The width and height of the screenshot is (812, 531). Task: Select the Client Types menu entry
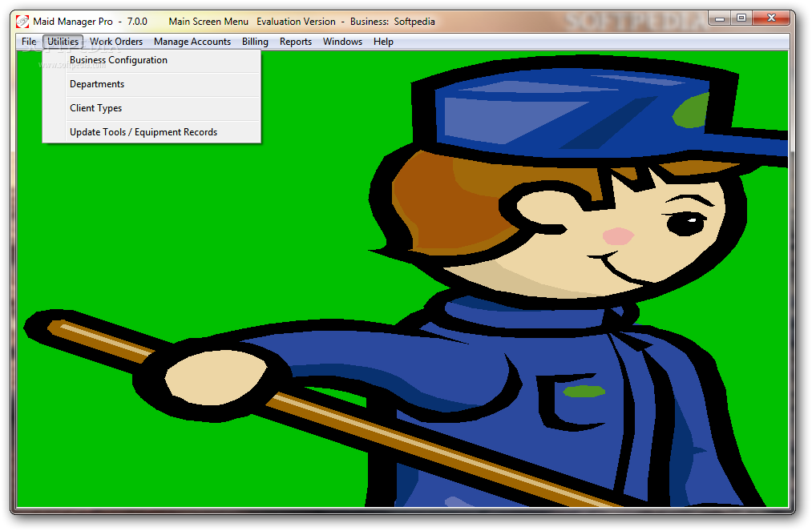click(x=151, y=108)
